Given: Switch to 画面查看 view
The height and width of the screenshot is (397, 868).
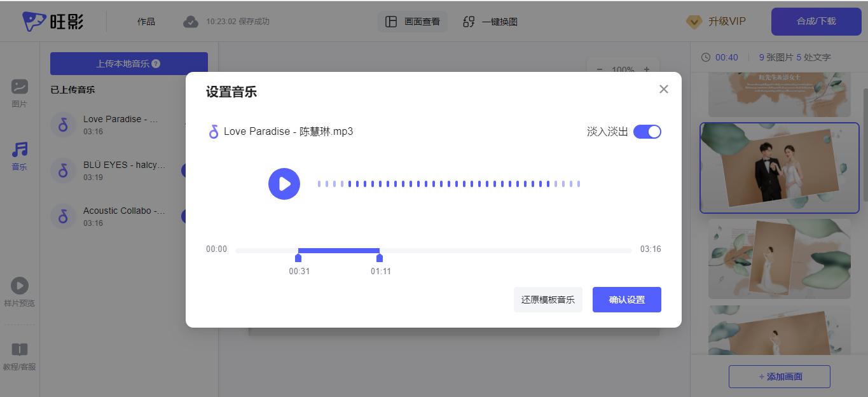Looking at the screenshot, I should 413,22.
